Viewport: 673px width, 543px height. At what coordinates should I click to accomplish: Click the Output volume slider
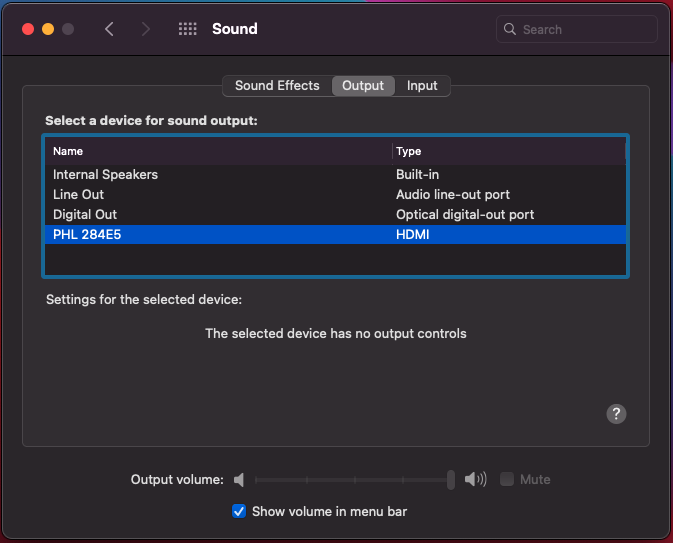pyautogui.click(x=350, y=480)
